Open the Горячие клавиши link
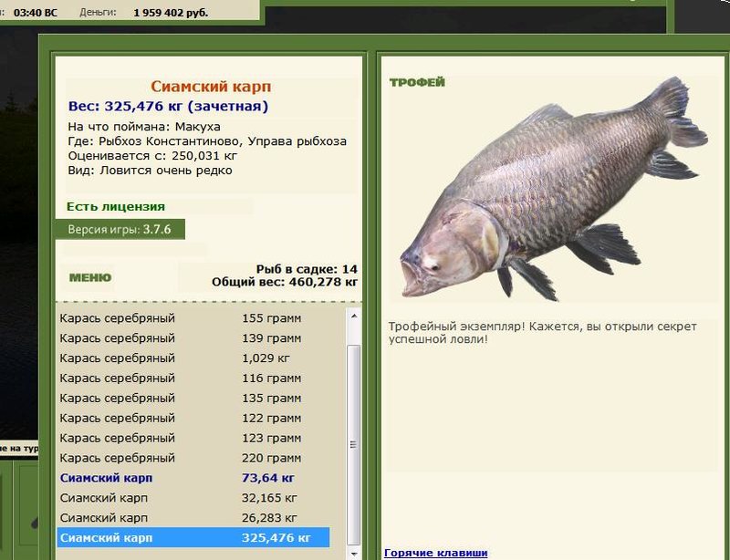Viewport: 730px width, 560px height. click(436, 553)
